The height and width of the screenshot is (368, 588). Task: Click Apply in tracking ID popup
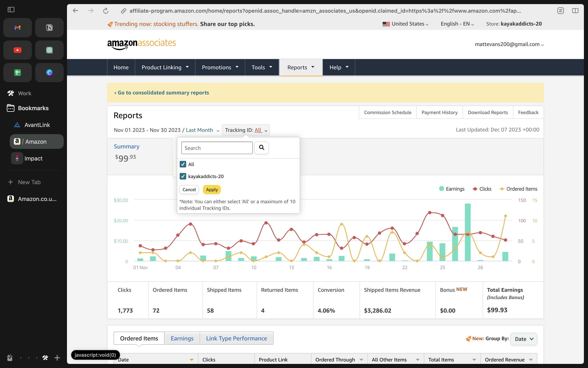click(212, 190)
